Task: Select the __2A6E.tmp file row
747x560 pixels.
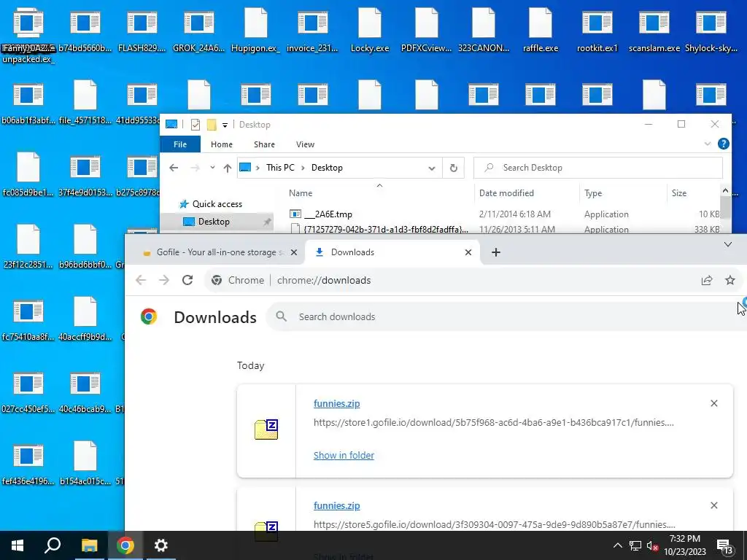Action: (x=504, y=214)
